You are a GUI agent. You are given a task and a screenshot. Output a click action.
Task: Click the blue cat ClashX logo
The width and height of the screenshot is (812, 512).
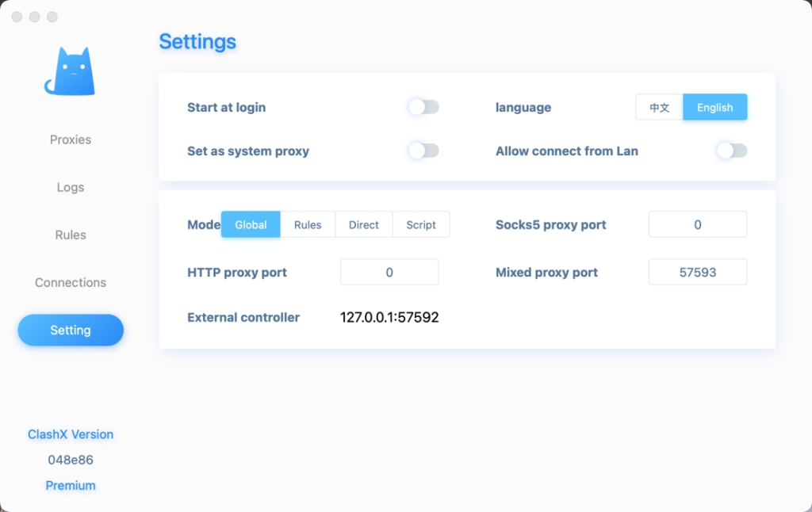[x=70, y=73]
